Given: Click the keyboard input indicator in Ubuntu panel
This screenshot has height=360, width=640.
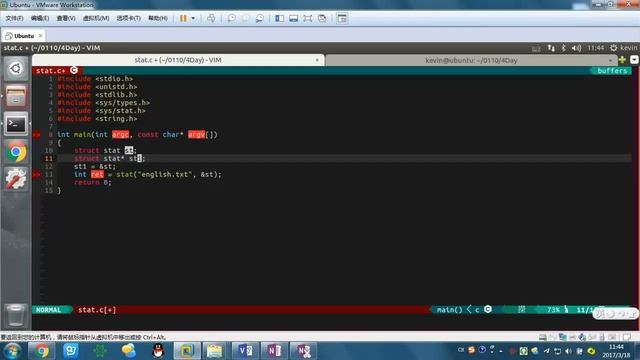Looking at the screenshot, I should coord(536,48).
